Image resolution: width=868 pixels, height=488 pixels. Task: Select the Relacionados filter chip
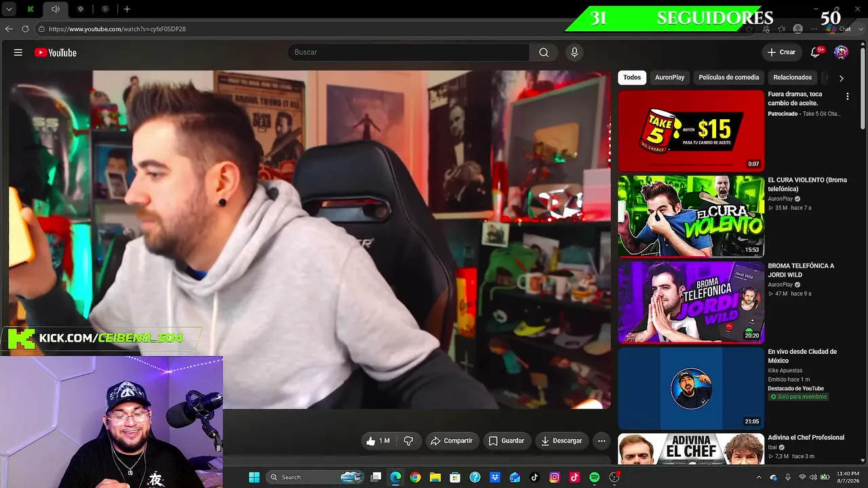tap(793, 77)
